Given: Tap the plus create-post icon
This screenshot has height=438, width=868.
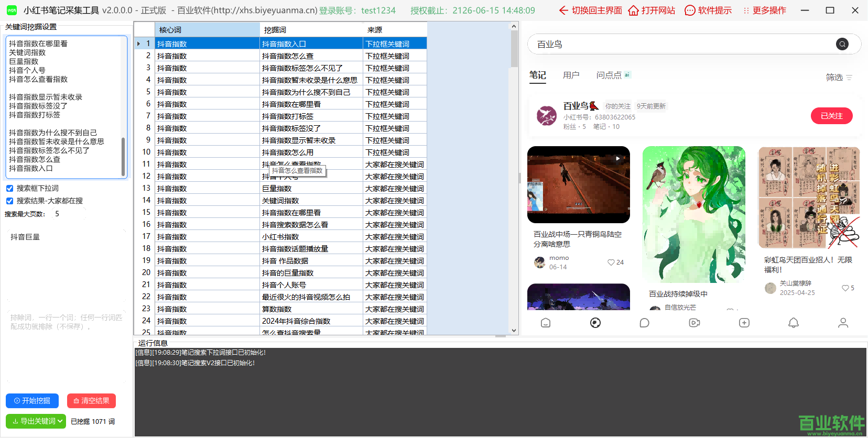Looking at the screenshot, I should [744, 323].
